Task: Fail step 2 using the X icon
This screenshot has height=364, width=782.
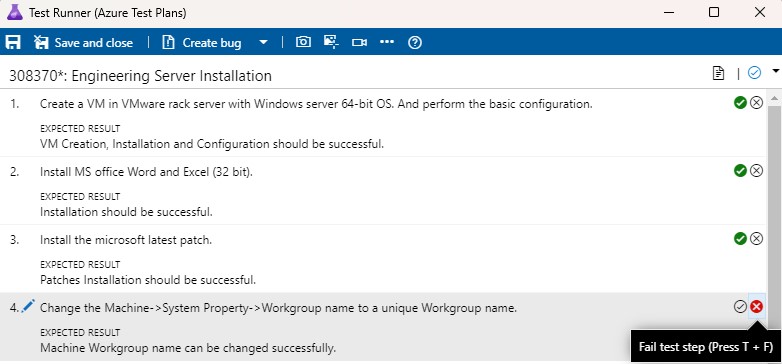Action: [757, 171]
